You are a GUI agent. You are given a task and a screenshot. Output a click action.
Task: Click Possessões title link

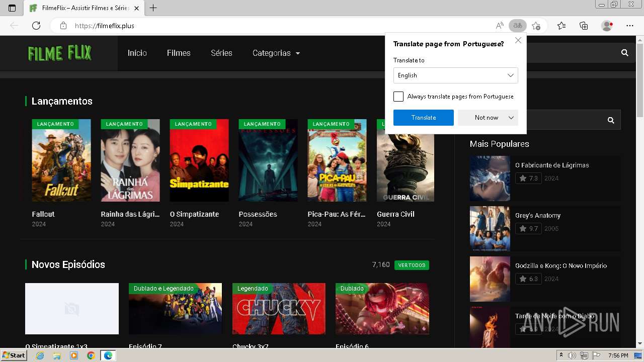[258, 214]
